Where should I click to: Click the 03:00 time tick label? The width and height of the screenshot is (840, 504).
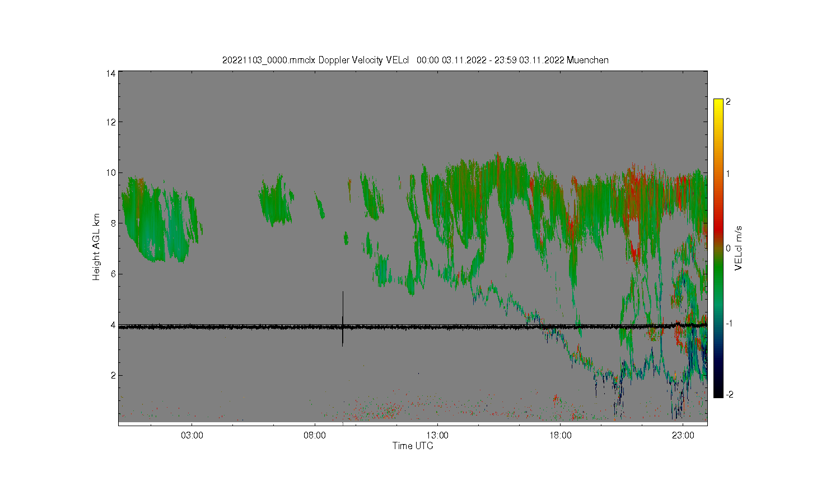(192, 435)
